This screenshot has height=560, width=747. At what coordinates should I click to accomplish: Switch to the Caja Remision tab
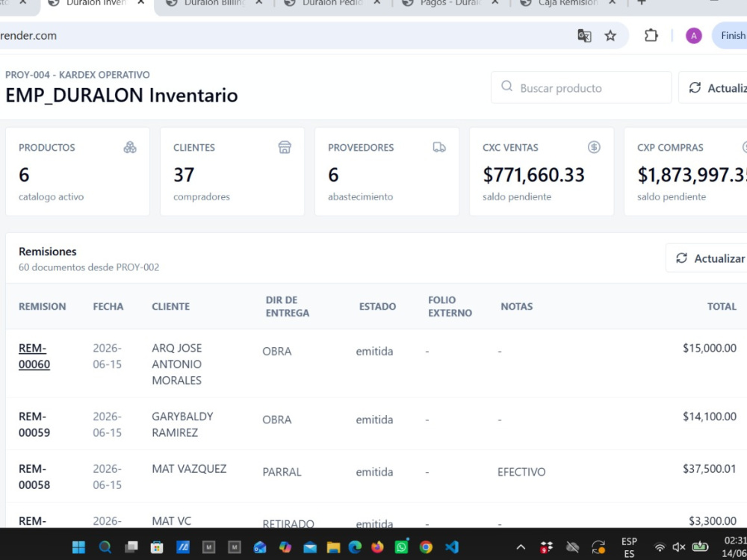coord(568,3)
